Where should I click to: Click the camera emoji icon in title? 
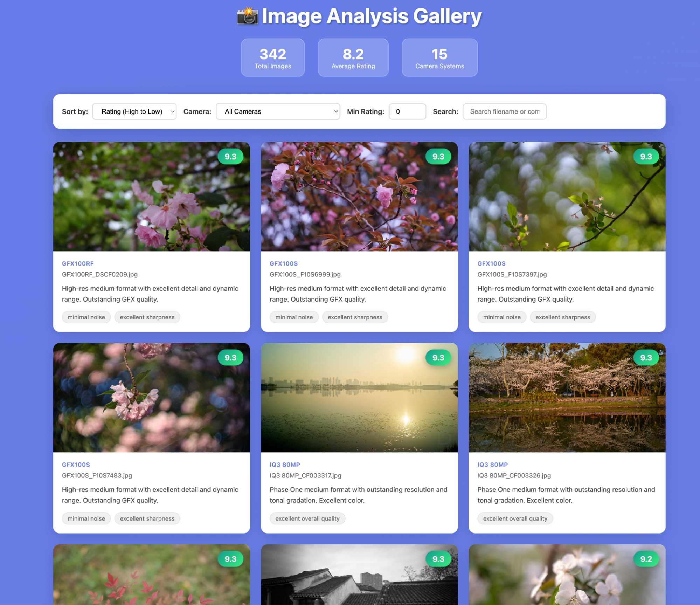point(247,16)
